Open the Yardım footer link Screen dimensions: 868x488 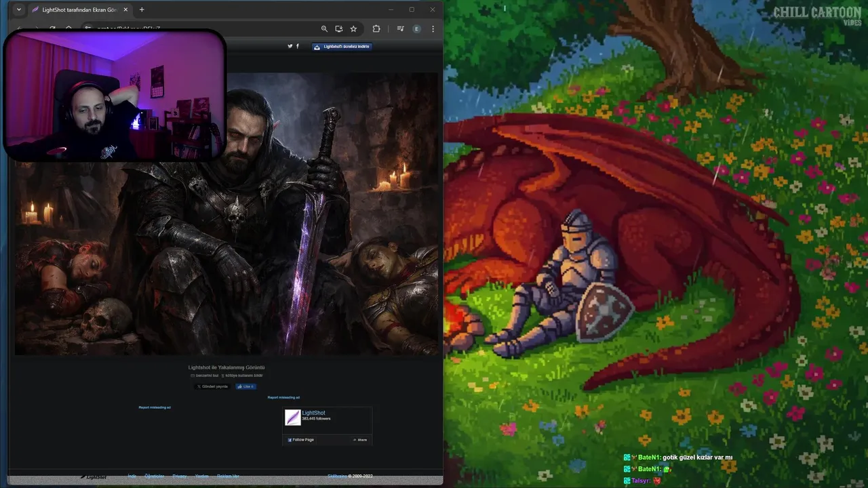[202, 476]
